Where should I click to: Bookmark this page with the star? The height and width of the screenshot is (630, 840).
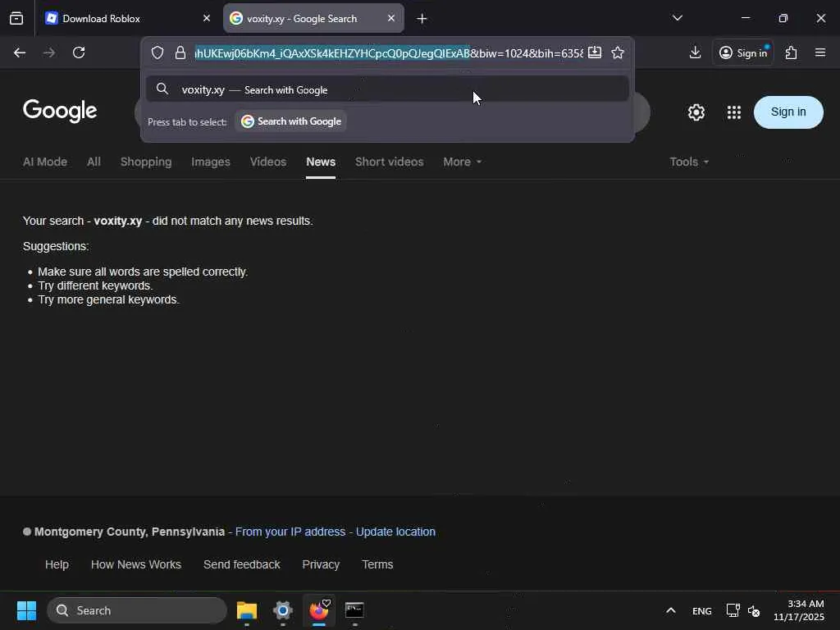click(618, 52)
